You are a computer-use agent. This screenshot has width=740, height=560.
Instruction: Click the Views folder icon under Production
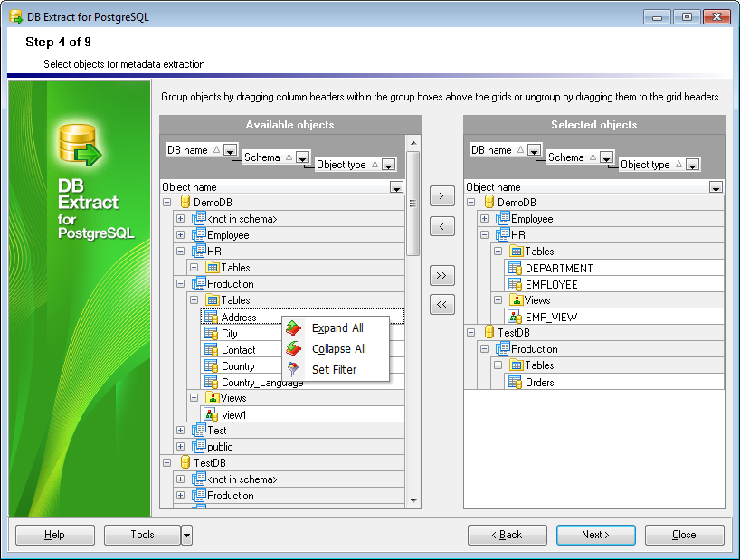coord(213,398)
